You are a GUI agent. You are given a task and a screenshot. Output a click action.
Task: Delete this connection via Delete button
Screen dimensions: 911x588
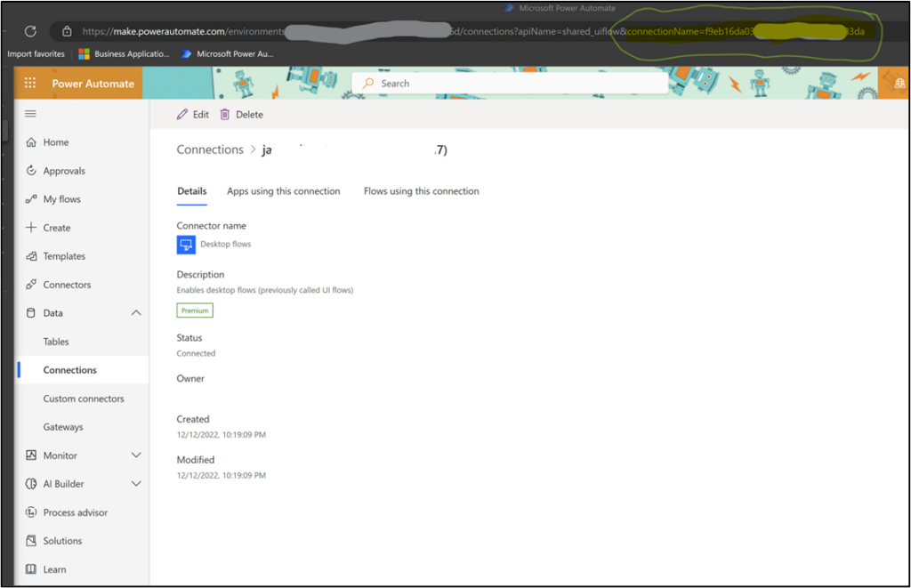pos(241,115)
